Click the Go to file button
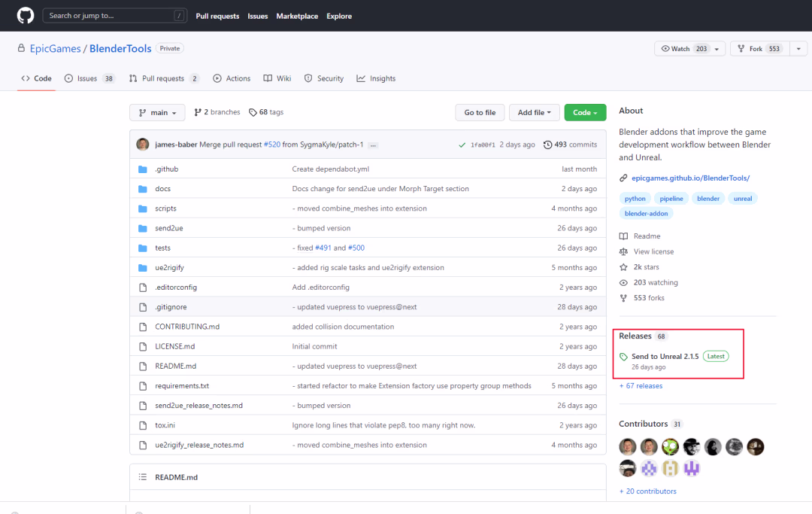This screenshot has height=514, width=812. pos(480,112)
